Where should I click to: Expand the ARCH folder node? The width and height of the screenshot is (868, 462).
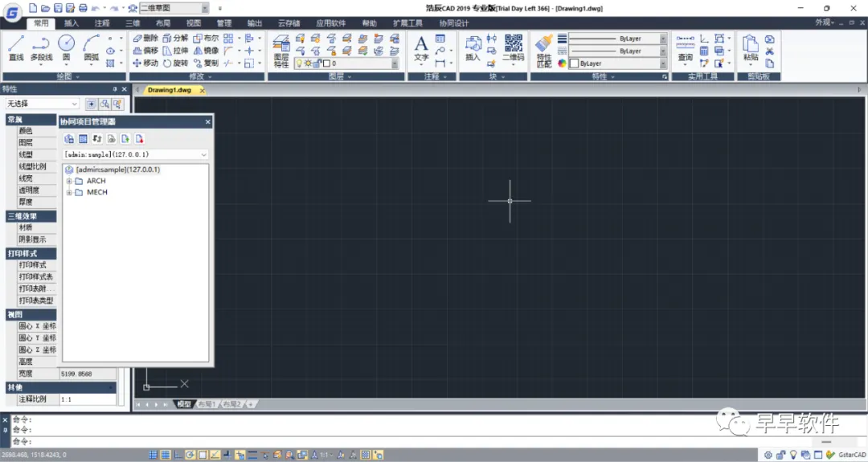[69, 181]
